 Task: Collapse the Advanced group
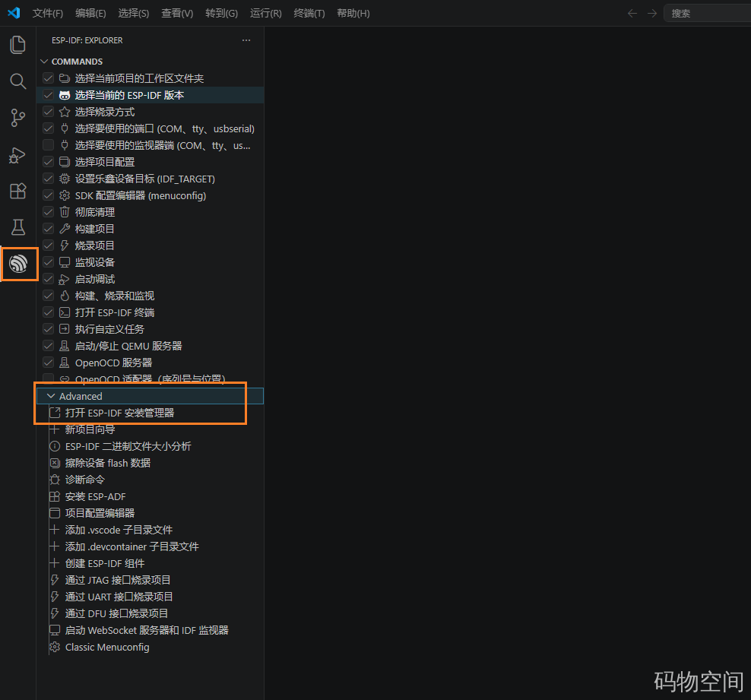click(51, 396)
